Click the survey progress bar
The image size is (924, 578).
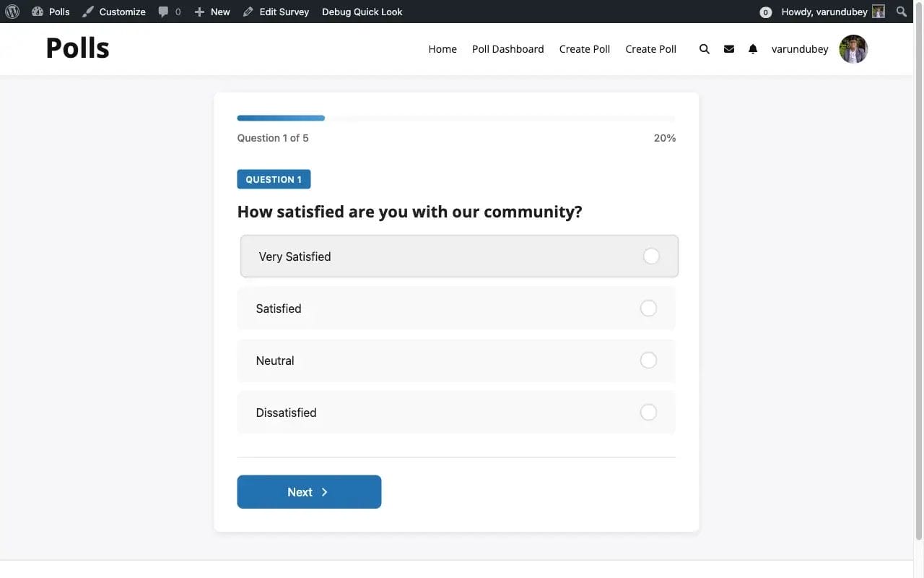[x=456, y=117]
